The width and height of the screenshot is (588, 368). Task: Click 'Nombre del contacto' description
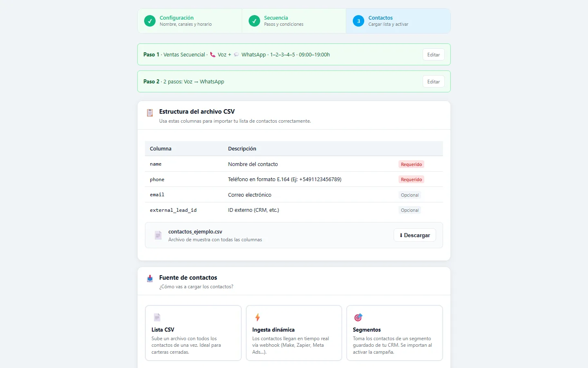[253, 164]
